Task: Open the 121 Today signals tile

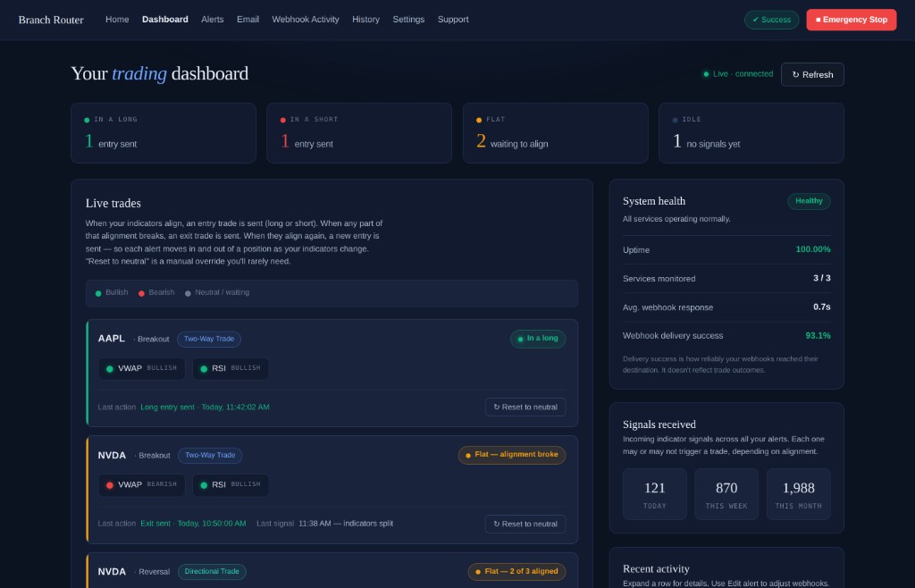Action: (x=655, y=494)
